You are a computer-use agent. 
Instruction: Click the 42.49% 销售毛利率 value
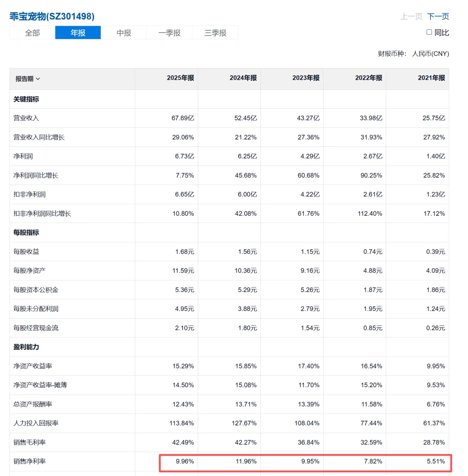coord(183,442)
